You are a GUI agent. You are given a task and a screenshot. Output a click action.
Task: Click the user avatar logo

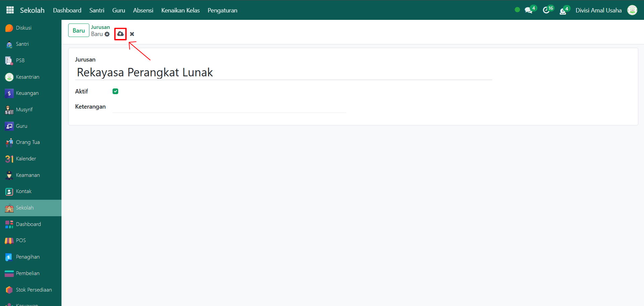(632, 10)
